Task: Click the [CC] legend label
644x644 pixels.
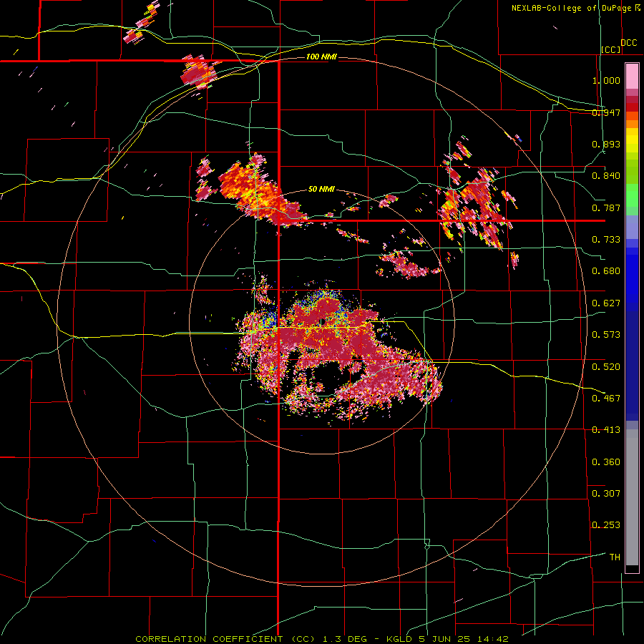Action: pyautogui.click(x=611, y=49)
